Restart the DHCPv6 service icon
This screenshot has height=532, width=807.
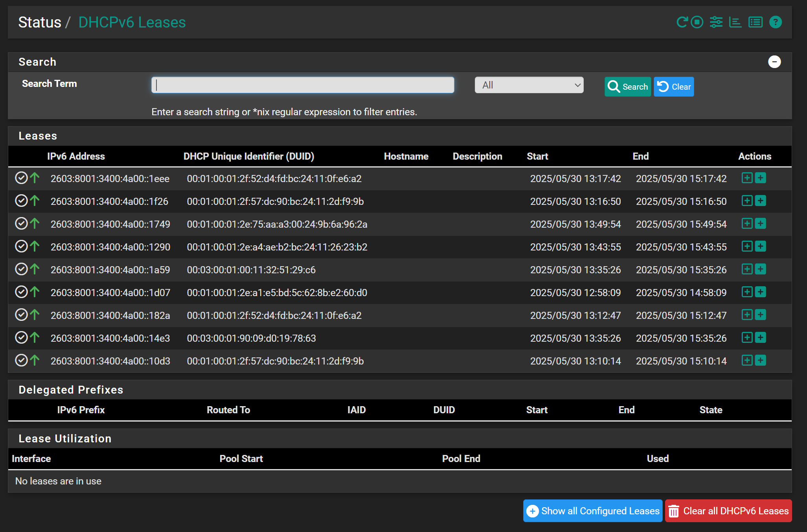click(x=682, y=22)
